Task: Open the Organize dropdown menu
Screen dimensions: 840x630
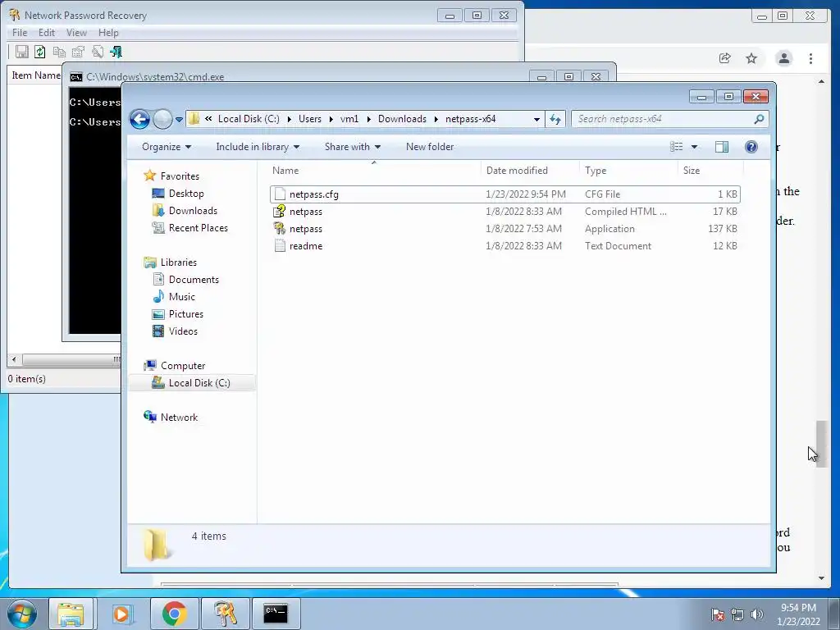Action: pos(167,147)
